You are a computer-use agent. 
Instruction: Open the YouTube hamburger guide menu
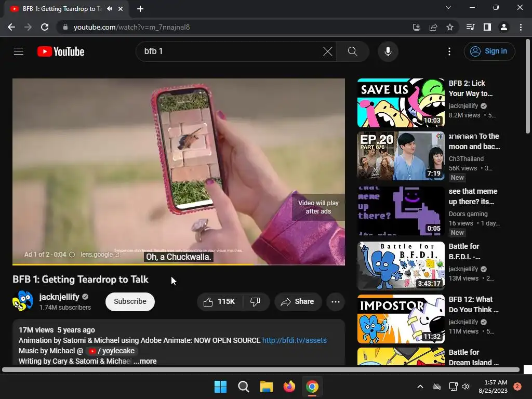pos(19,51)
